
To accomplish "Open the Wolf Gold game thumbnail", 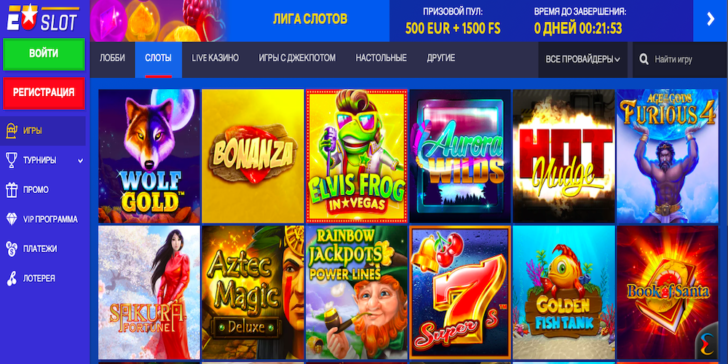I will coord(149,156).
